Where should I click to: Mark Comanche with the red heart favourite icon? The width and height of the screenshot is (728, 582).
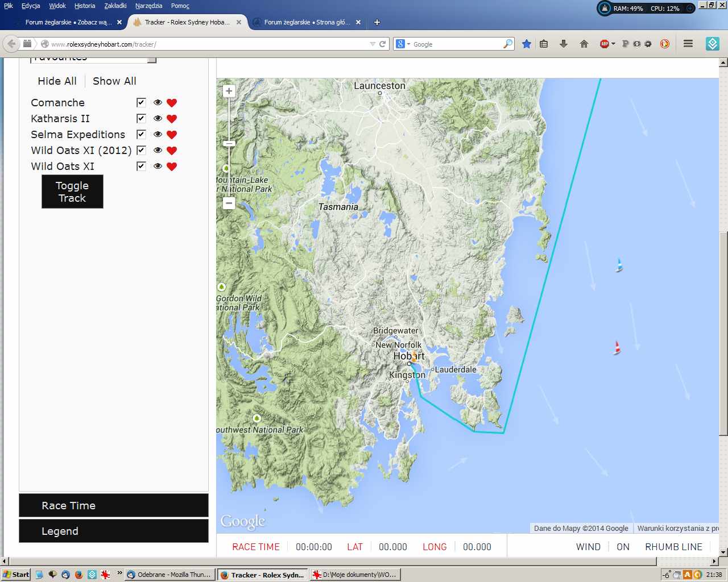click(172, 103)
